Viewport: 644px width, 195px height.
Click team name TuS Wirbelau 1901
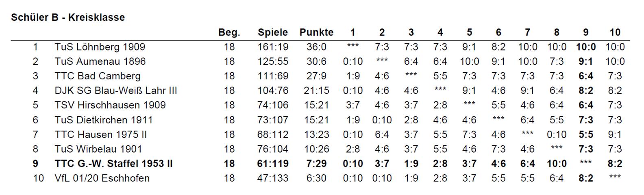pyautogui.click(x=98, y=149)
